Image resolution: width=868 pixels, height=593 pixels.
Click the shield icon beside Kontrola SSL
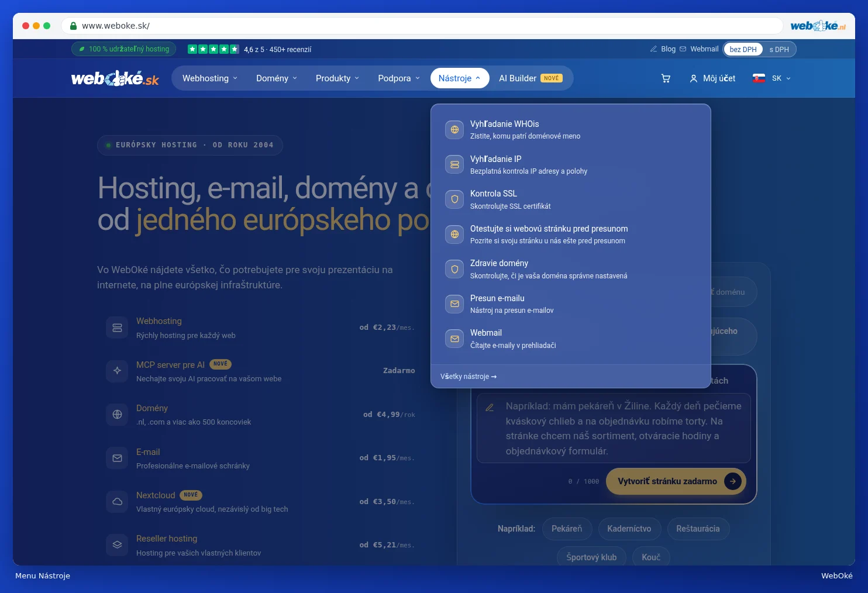454,199
